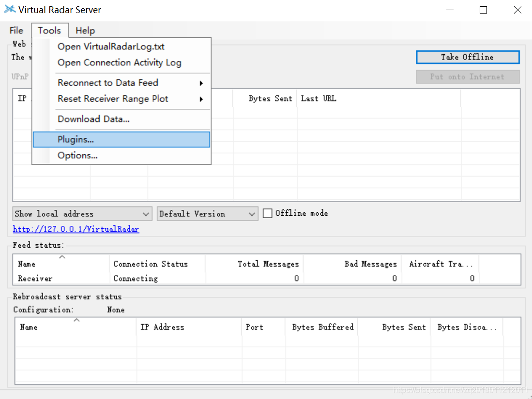This screenshot has width=532, height=399.
Task: Close the Virtual Radar Server window
Action: click(x=517, y=10)
